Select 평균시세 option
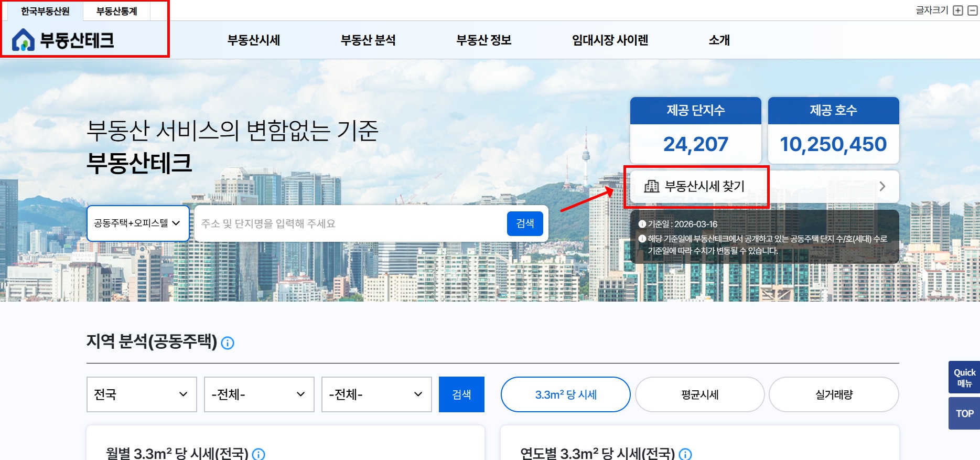This screenshot has width=980, height=460. [700, 394]
